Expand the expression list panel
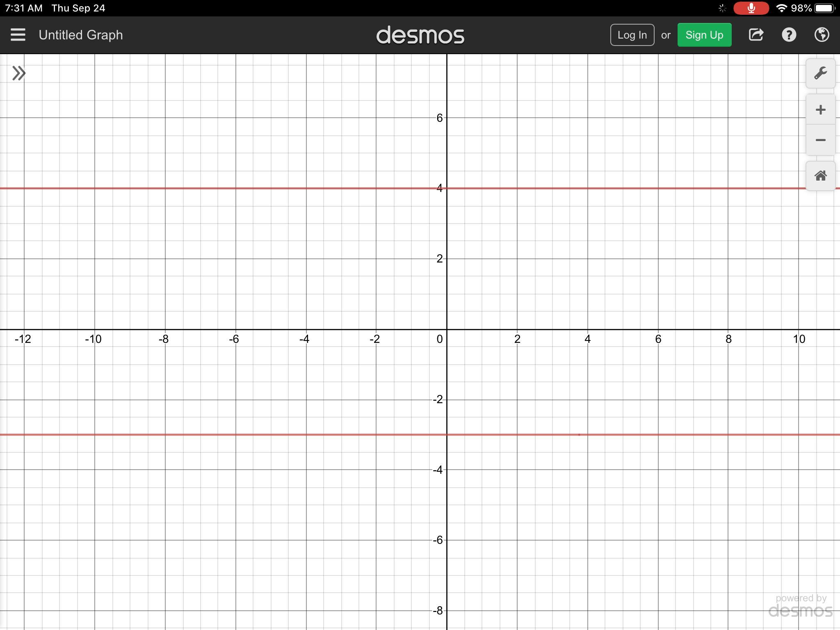This screenshot has width=840, height=630. [x=19, y=73]
